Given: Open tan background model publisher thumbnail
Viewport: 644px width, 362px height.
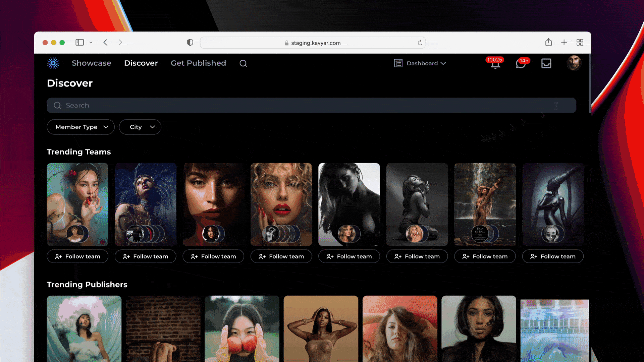Looking at the screenshot, I should [321, 329].
